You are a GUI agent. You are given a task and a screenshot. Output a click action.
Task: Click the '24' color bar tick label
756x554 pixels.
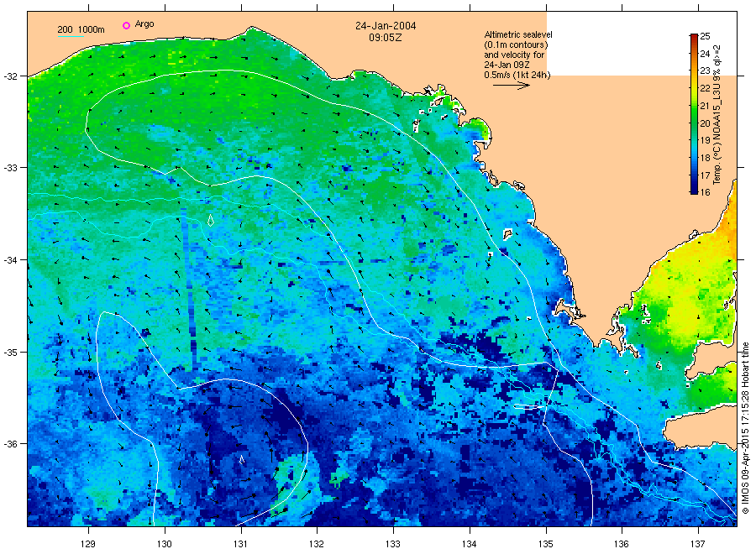[705, 54]
